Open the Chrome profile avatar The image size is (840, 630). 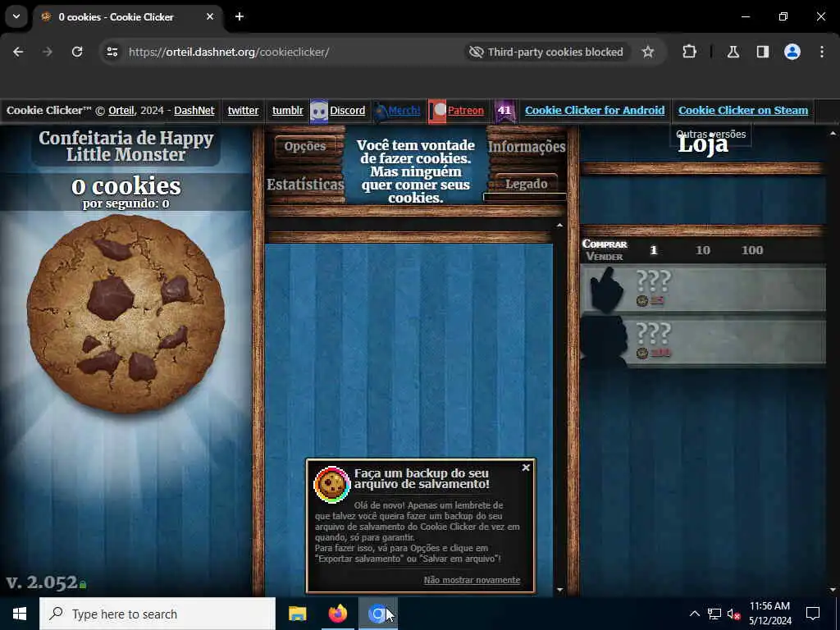pos(792,52)
